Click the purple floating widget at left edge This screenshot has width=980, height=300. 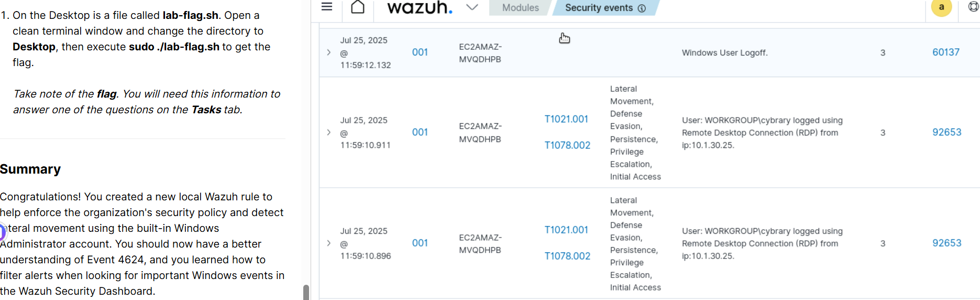(x=2, y=232)
